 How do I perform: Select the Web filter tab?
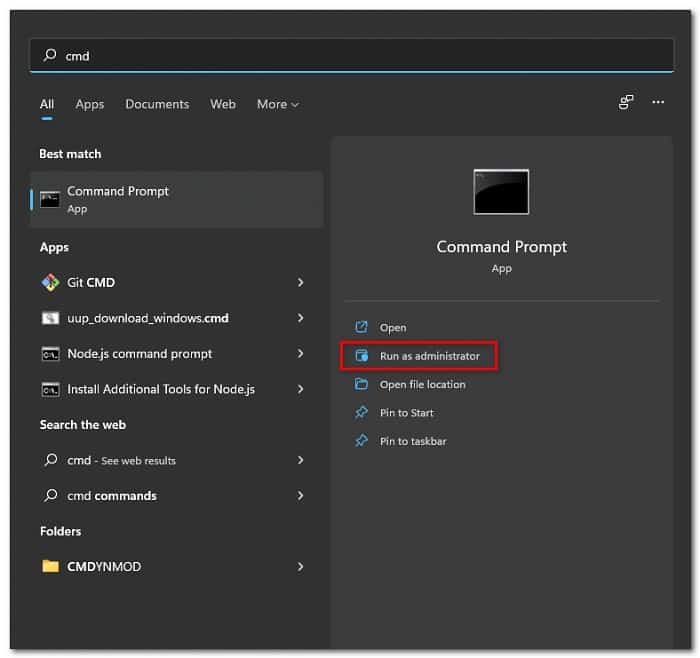click(x=223, y=104)
